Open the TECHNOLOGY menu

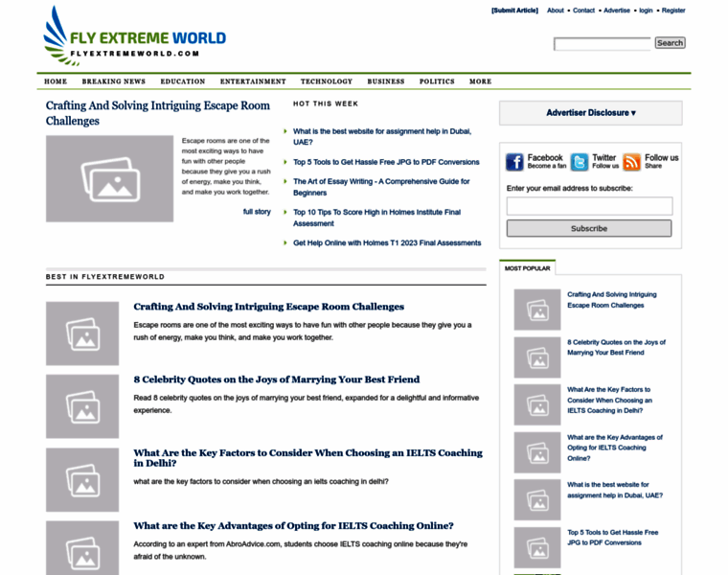coord(327,81)
